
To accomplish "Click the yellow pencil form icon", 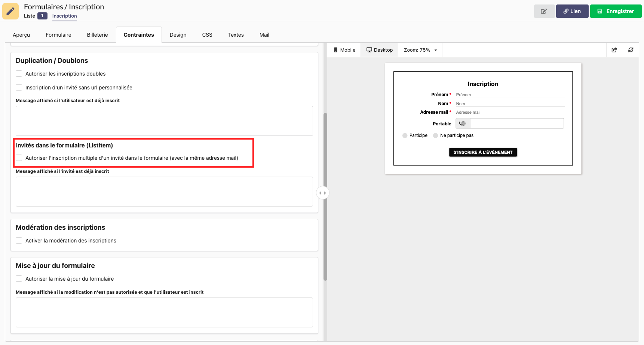I will pos(10,11).
